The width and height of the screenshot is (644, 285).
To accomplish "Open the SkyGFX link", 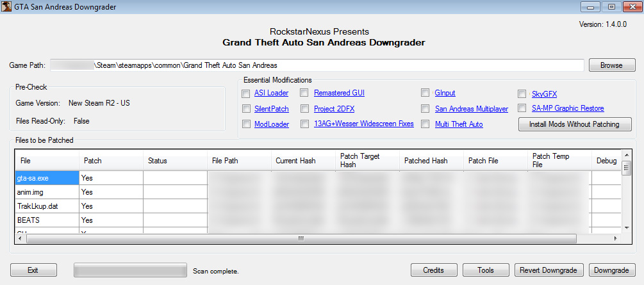I will coord(544,94).
